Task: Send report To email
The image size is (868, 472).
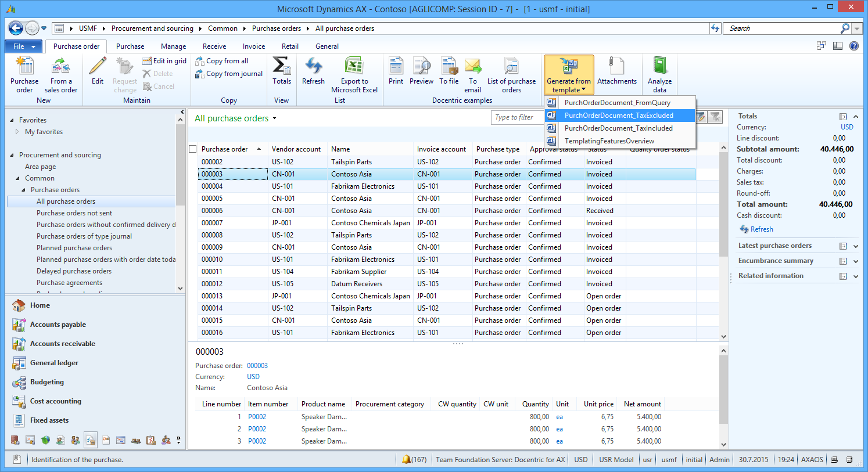Action: pos(473,75)
